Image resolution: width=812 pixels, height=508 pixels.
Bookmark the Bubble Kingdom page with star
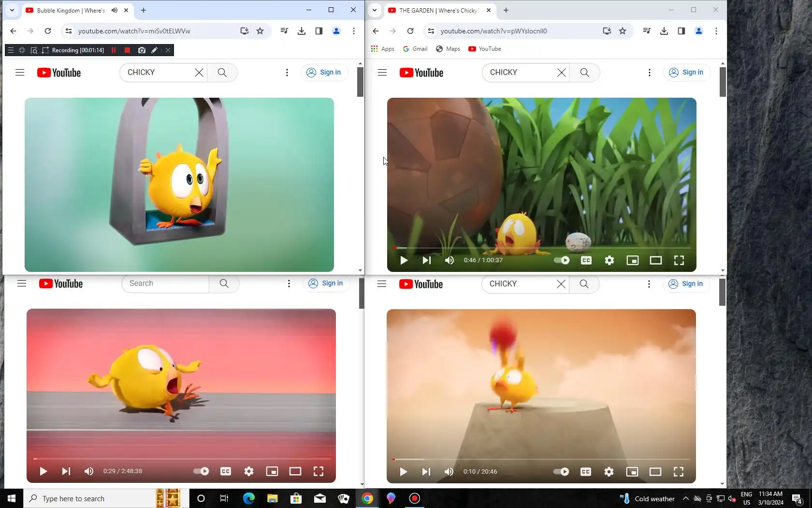(260, 31)
